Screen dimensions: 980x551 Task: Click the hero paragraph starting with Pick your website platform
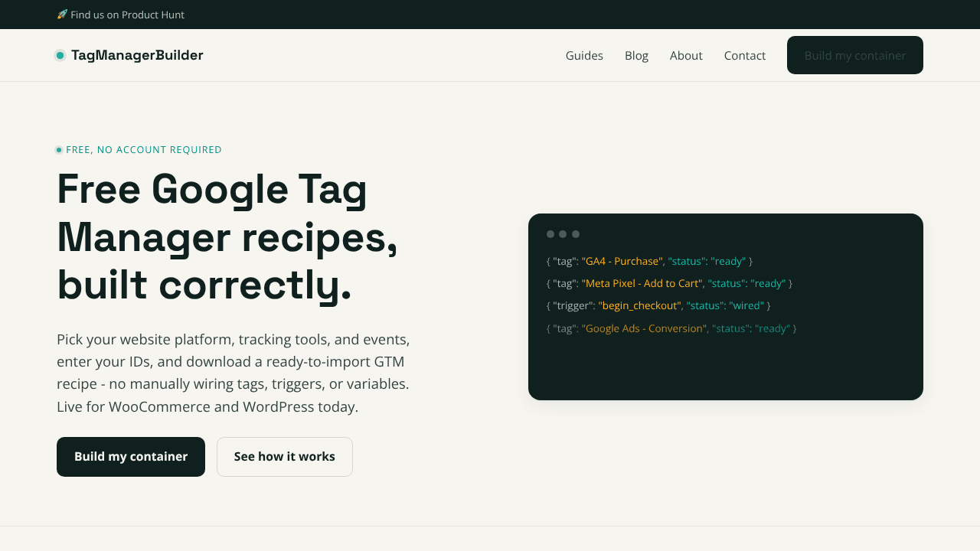pos(234,373)
